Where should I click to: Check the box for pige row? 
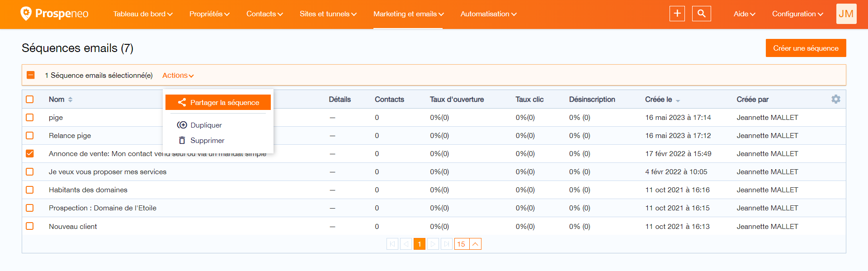pos(30,117)
